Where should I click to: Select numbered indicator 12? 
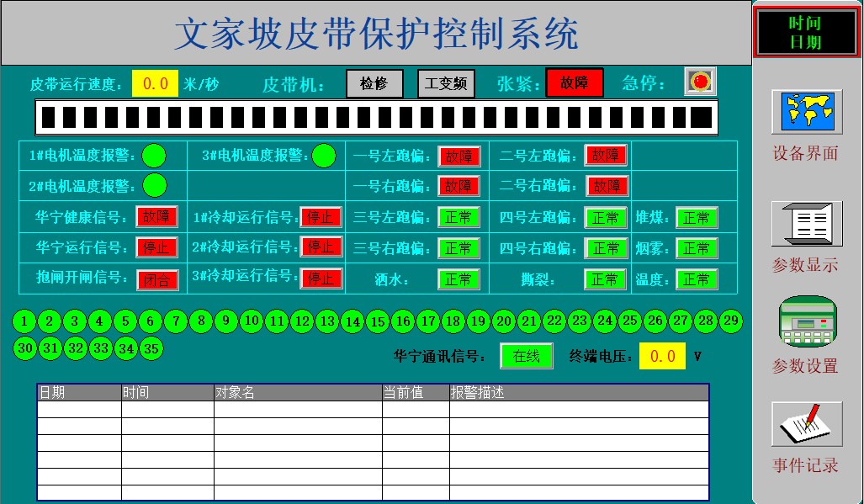[302, 321]
